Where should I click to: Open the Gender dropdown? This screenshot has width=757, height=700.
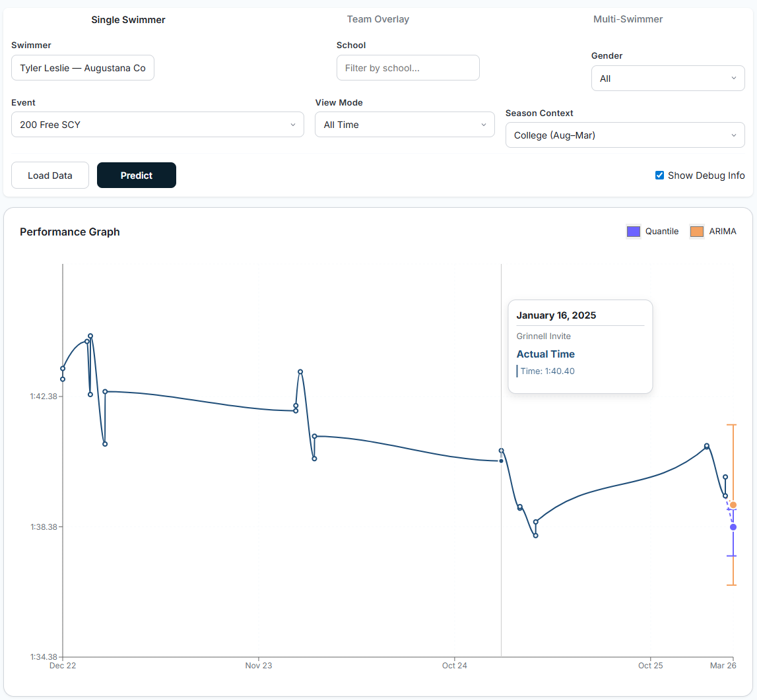tap(667, 79)
